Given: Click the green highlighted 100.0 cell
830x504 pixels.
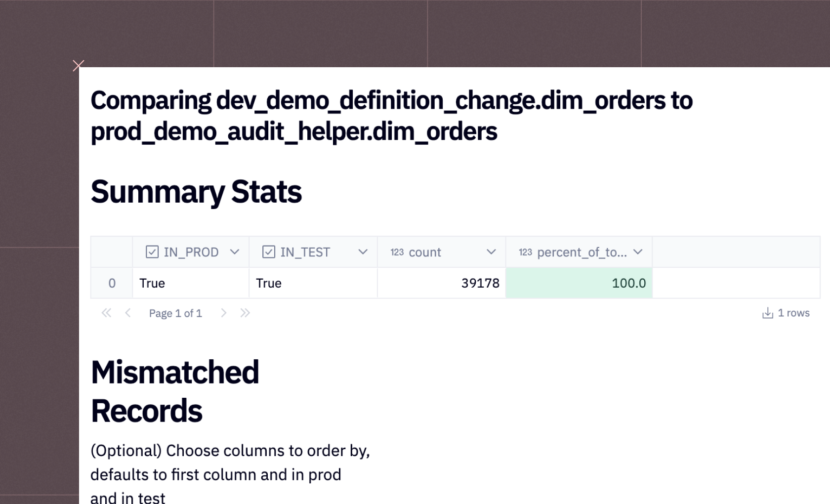Looking at the screenshot, I should 579,283.
